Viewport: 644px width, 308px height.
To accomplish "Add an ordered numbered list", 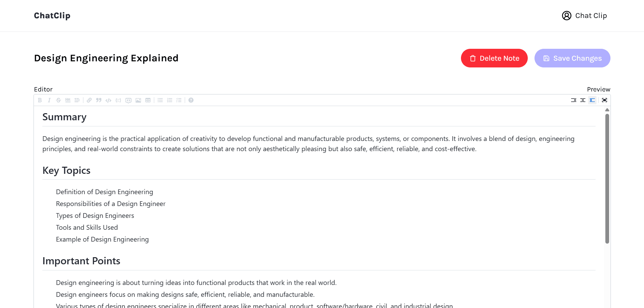I will coord(169,100).
